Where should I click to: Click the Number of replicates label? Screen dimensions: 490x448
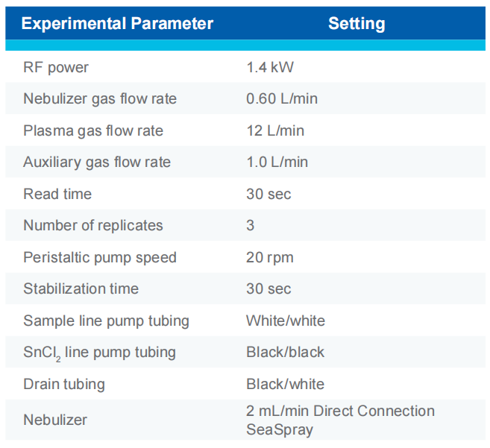(92, 226)
